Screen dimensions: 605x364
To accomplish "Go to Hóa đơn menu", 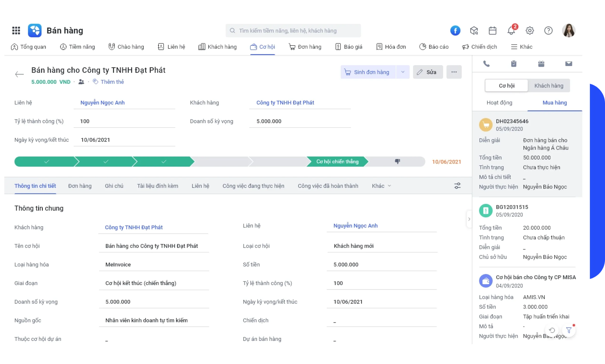I will pos(391,47).
